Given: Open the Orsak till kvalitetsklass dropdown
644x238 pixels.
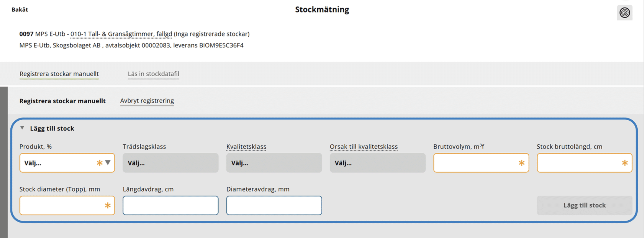Looking at the screenshot, I should pos(377,163).
